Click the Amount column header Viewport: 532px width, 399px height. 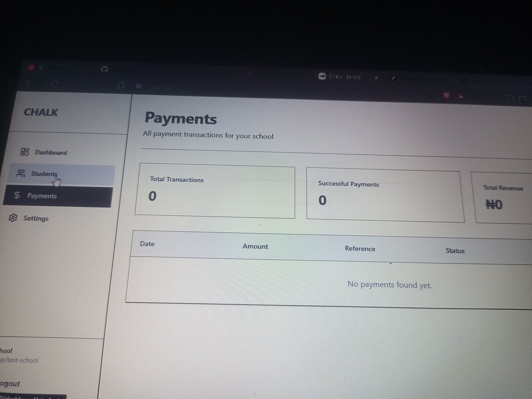coord(255,246)
